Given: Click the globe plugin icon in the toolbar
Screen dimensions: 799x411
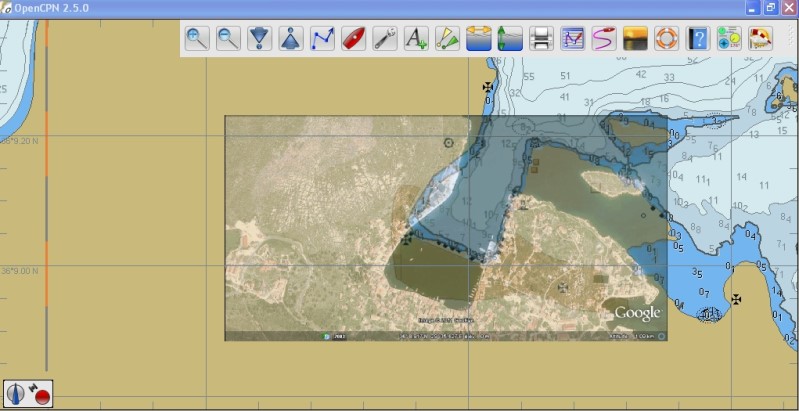Looking at the screenshot, I should pos(729,39).
